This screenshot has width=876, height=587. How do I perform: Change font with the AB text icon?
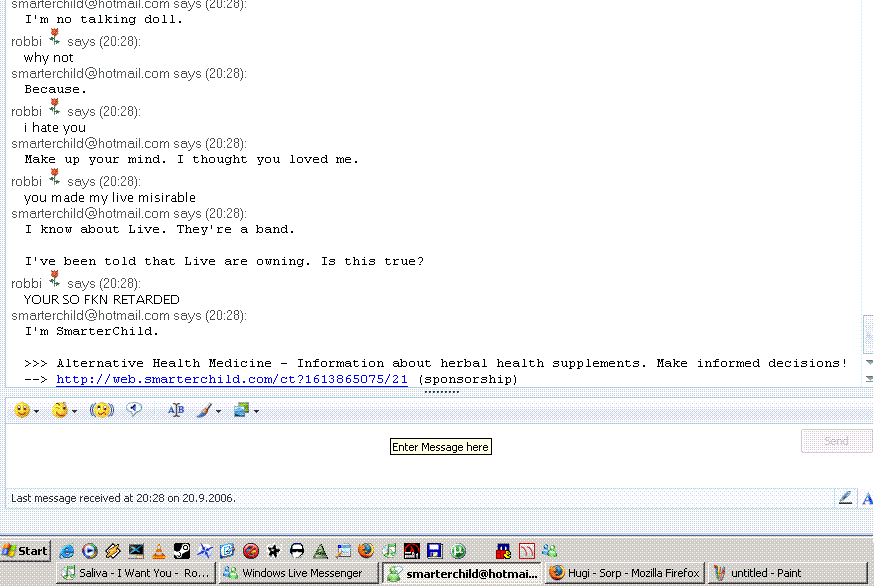click(176, 411)
